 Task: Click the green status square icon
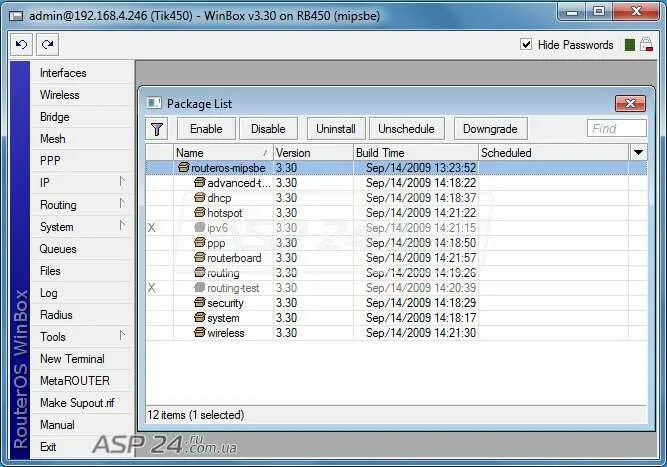(x=630, y=45)
